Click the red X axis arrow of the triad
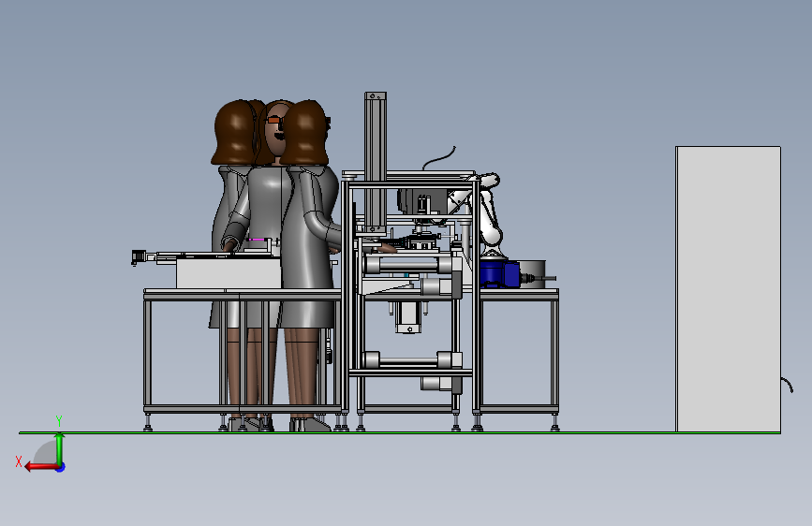Screen dimensions: 812x526 click(x=40, y=467)
